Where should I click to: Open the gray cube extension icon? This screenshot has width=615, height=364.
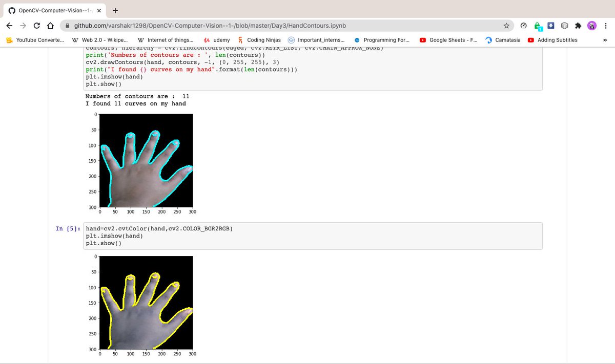(564, 25)
